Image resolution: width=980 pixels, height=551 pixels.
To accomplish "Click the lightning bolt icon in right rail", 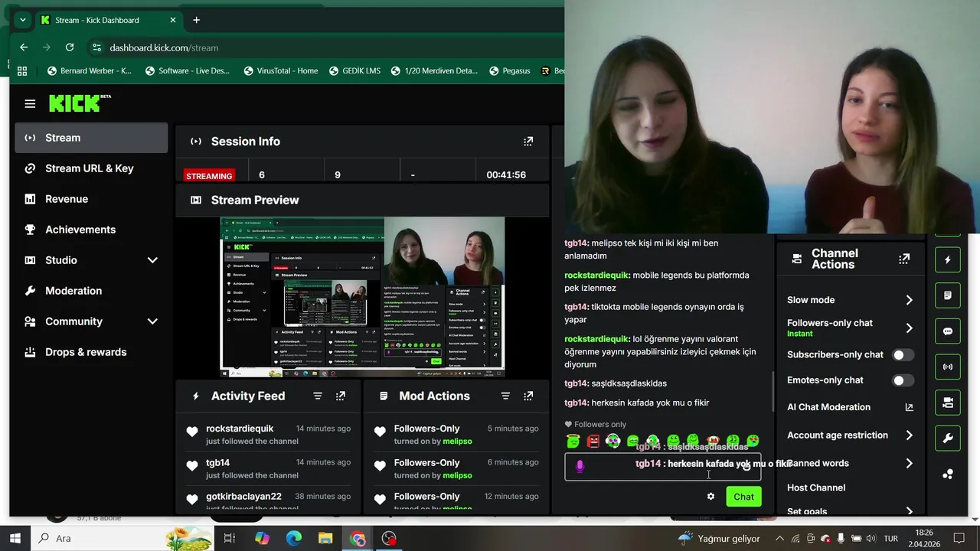I will point(948,259).
